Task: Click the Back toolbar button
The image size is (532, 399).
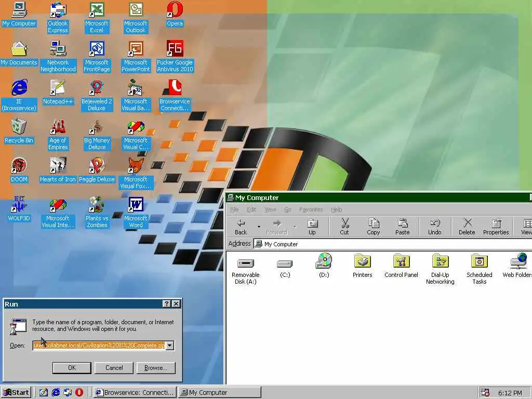Action: coord(241,227)
